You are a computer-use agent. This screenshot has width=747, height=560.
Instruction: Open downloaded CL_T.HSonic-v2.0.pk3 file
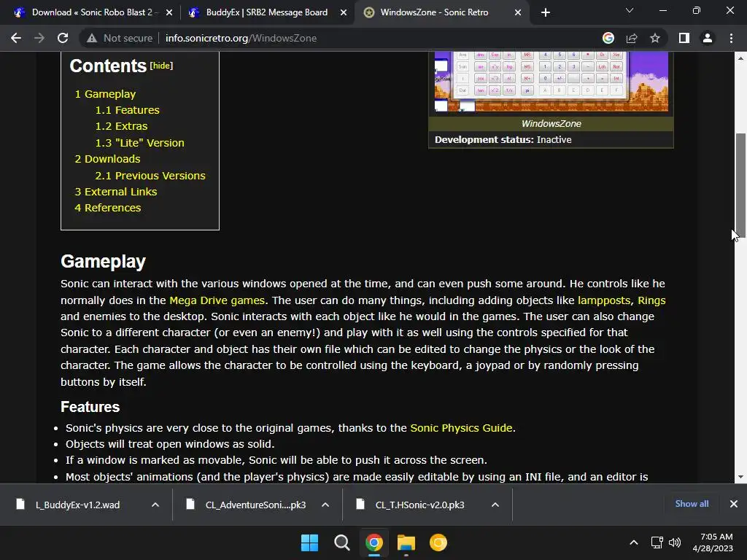point(419,505)
